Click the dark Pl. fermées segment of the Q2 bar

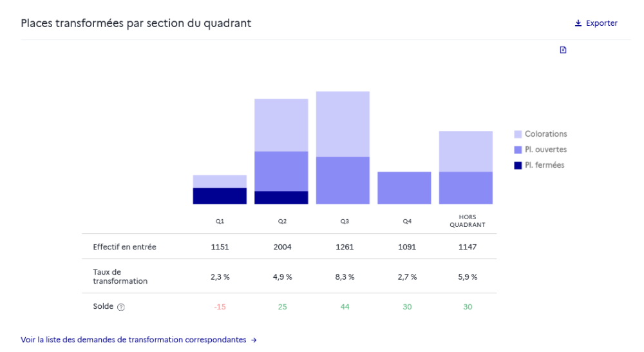(281, 197)
